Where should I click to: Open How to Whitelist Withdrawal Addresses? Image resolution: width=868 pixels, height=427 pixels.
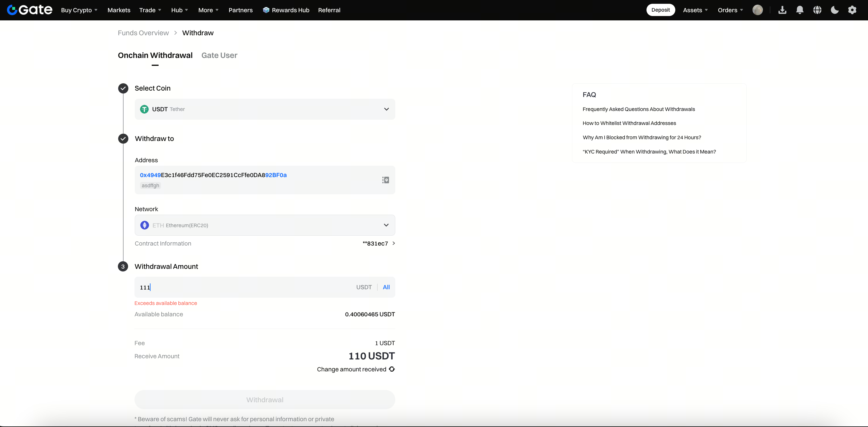tap(629, 123)
